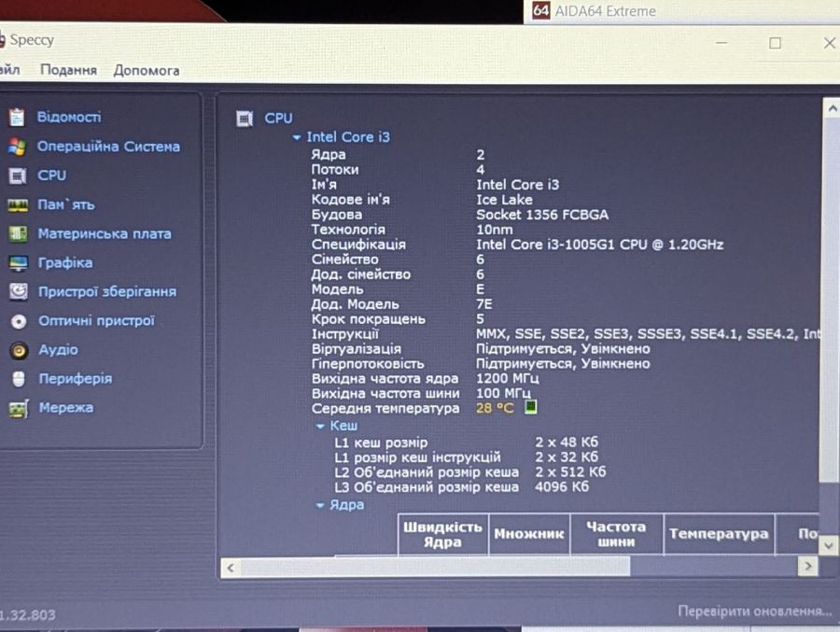Screen dimensions: 840x632
Task: Open the Графіка section
Action: coord(64,262)
